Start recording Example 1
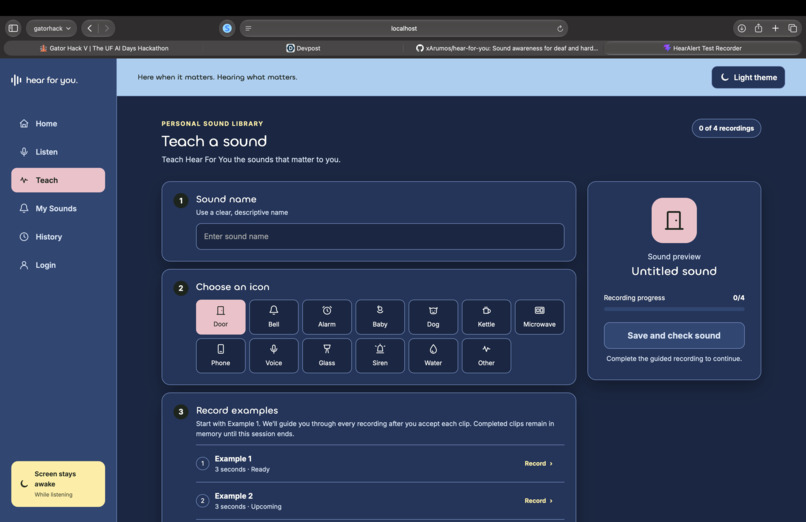806x522 pixels. 538,463
